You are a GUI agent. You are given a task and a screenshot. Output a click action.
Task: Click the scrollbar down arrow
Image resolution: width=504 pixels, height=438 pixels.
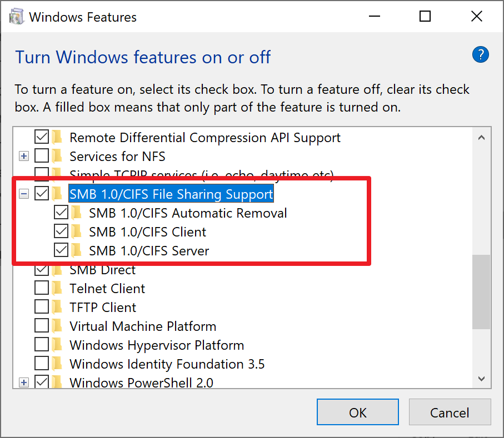[481, 379]
